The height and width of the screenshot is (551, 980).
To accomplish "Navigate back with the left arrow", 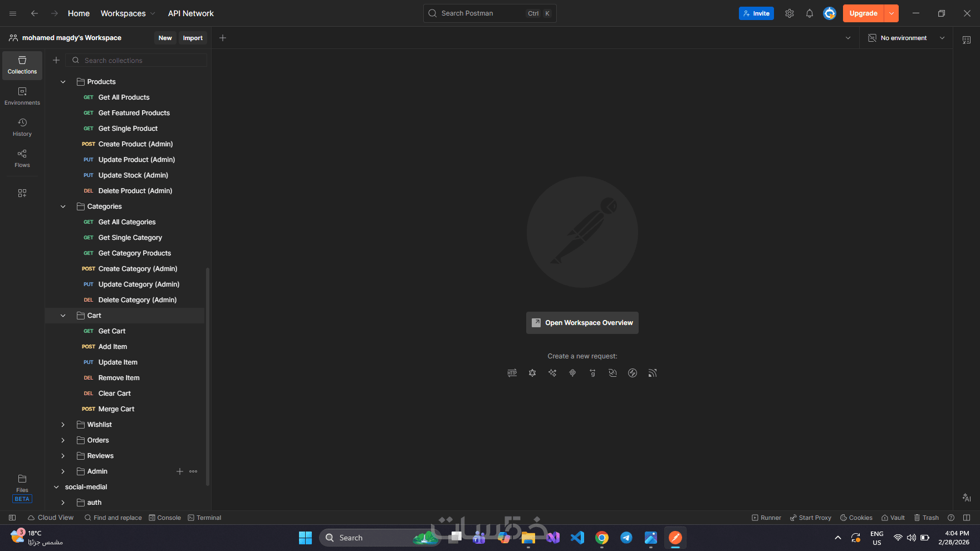I will pos(35,13).
